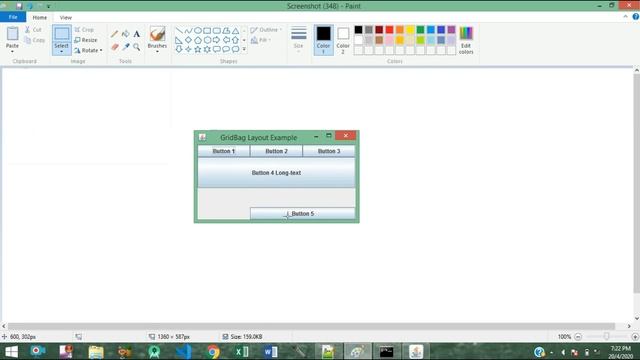
Task: Expand the Shapes gallery more arrow
Action: (x=244, y=49)
